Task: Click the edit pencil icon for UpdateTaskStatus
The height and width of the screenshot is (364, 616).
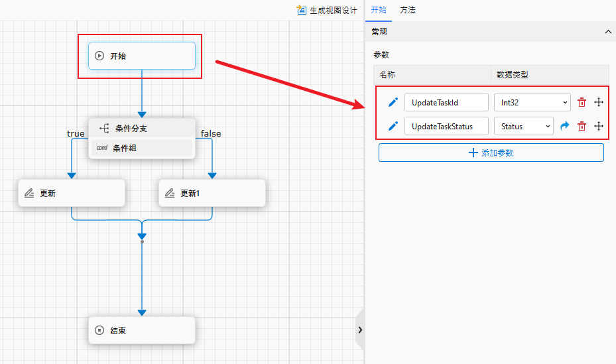Action: coord(393,126)
